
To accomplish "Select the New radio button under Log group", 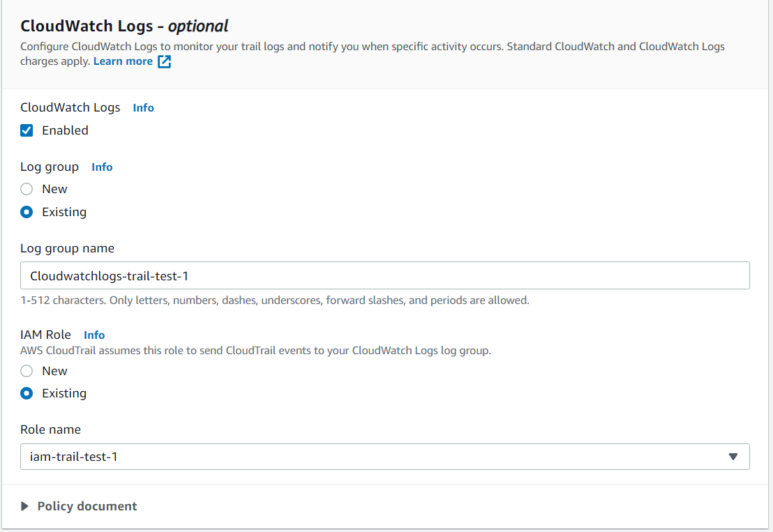I will click(27, 189).
